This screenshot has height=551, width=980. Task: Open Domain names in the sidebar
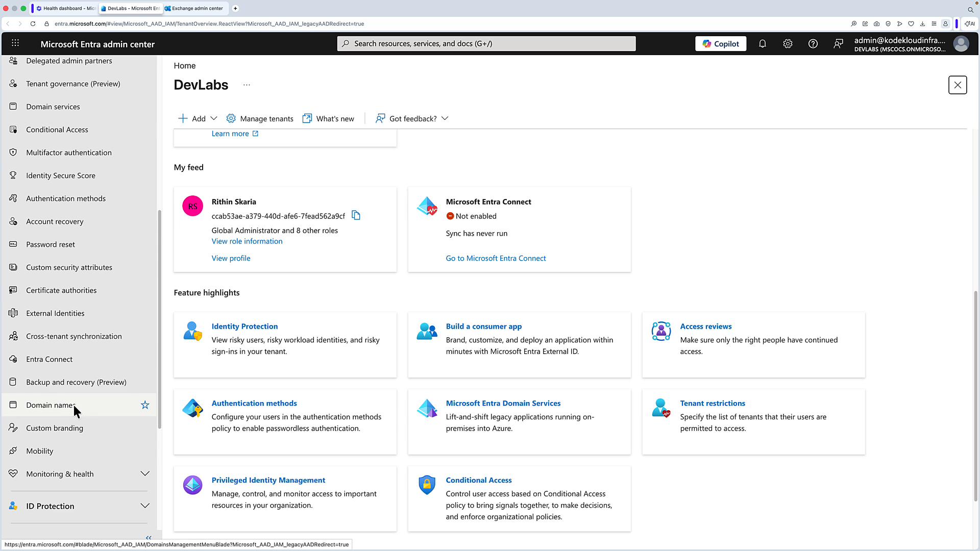[x=79, y=405]
